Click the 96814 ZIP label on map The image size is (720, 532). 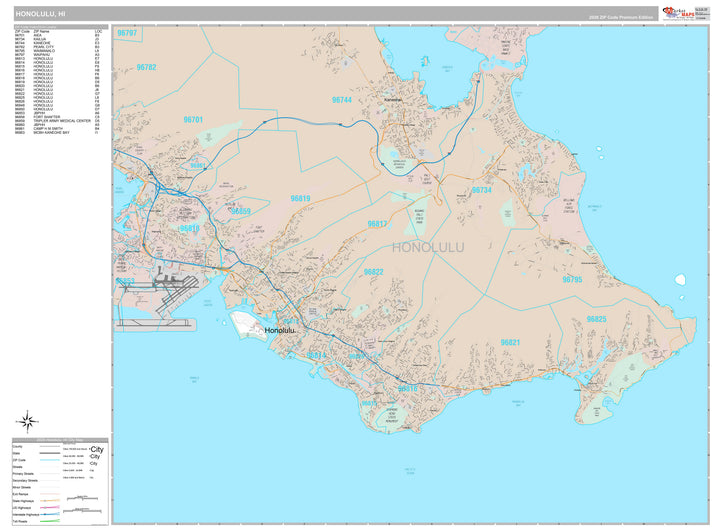tap(316, 356)
